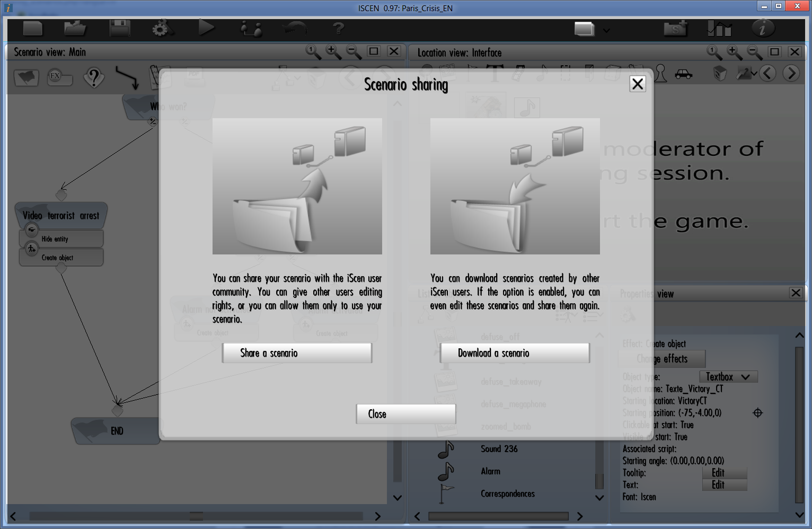Click Properties view scroll down arrow

point(799,514)
